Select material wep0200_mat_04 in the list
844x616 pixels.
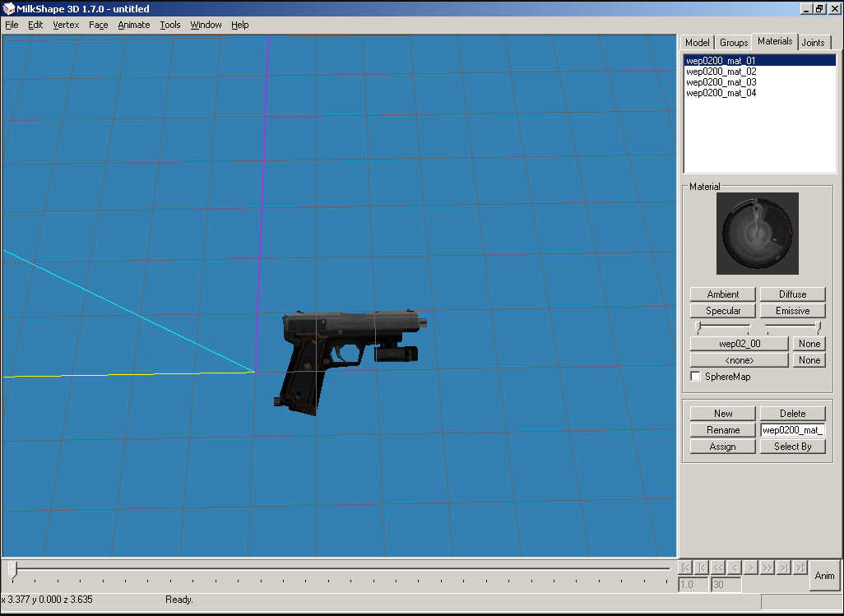click(759, 93)
